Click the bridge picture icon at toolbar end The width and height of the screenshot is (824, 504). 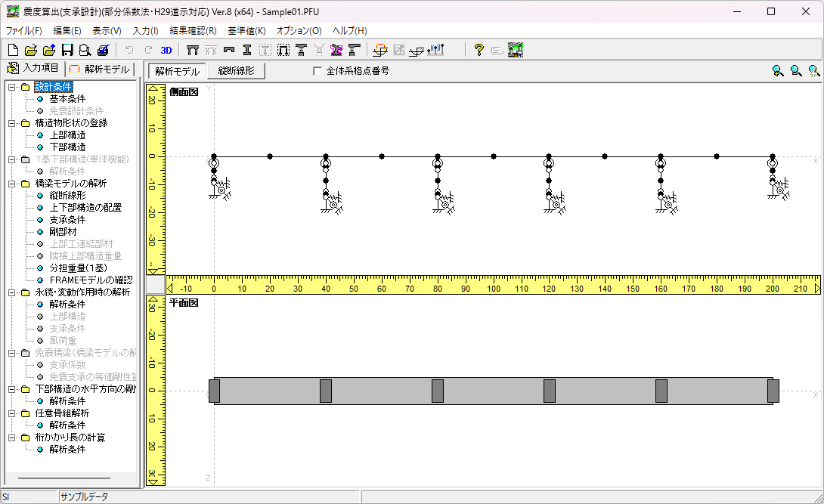tap(516, 50)
